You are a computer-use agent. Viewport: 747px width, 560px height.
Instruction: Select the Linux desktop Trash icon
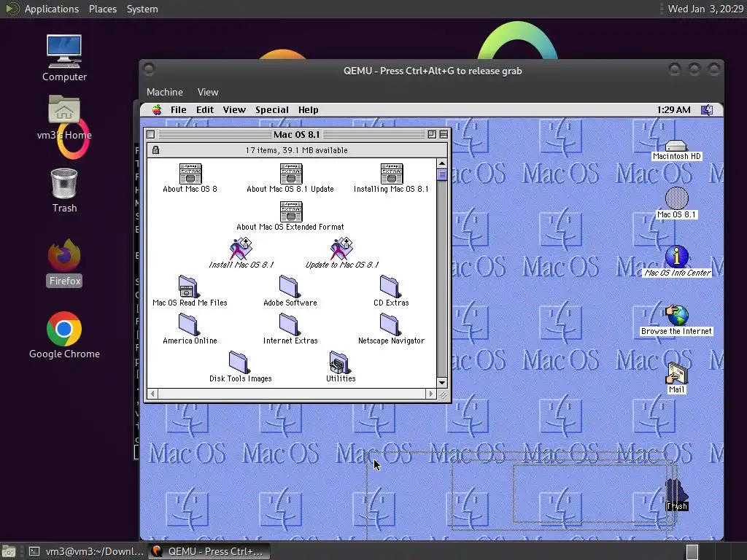(x=64, y=190)
